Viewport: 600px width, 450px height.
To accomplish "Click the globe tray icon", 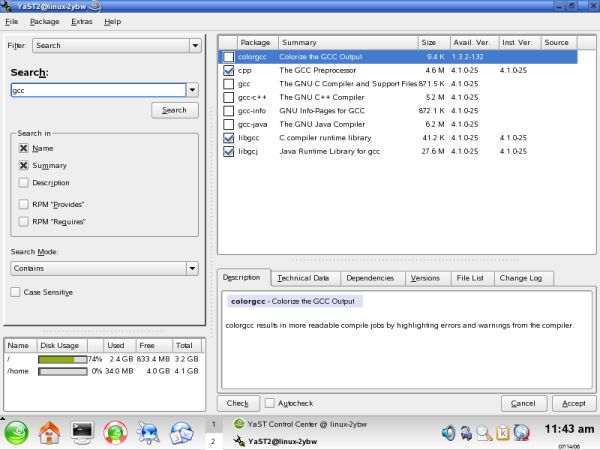I will pos(521,433).
